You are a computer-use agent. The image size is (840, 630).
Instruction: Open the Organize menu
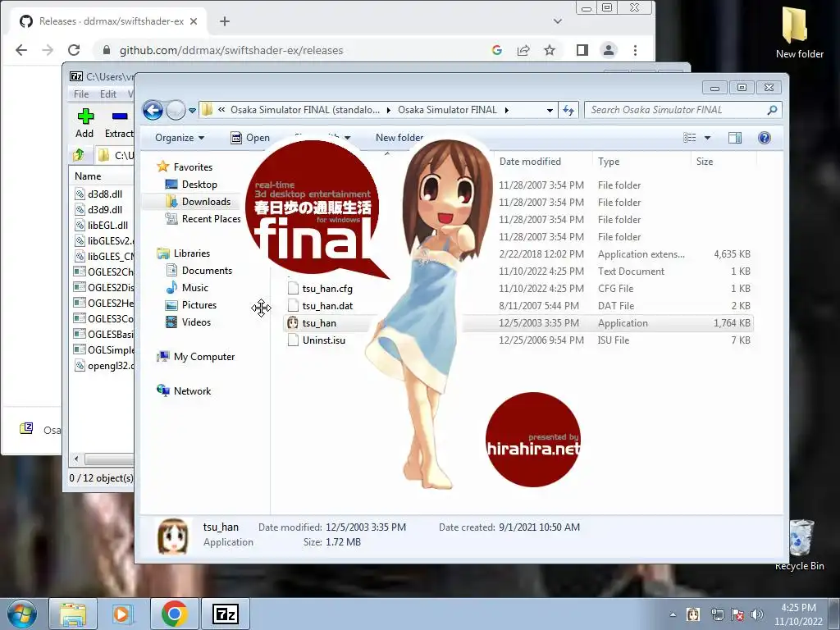(x=180, y=138)
